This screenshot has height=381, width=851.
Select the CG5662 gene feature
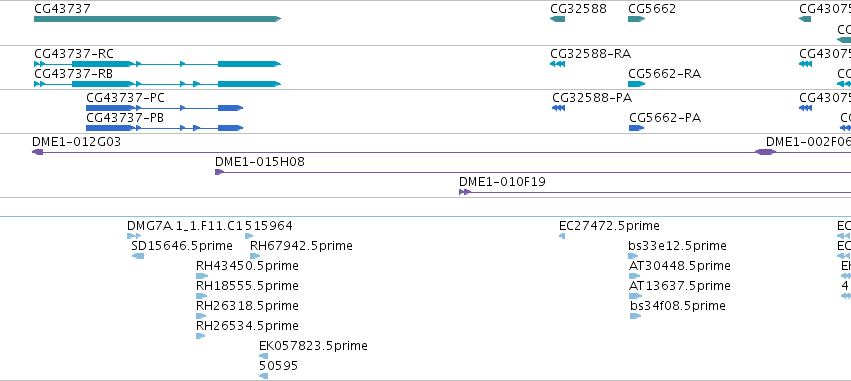click(x=636, y=19)
